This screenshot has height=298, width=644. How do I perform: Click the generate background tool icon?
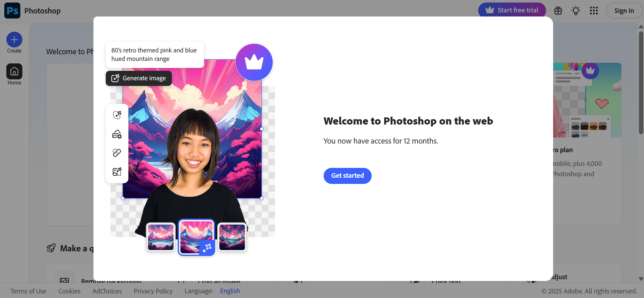[x=117, y=172]
